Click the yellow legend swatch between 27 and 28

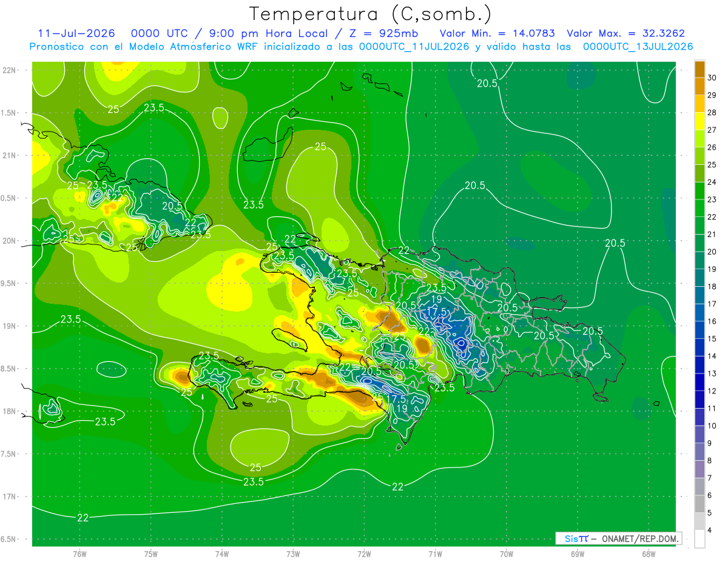(699, 122)
